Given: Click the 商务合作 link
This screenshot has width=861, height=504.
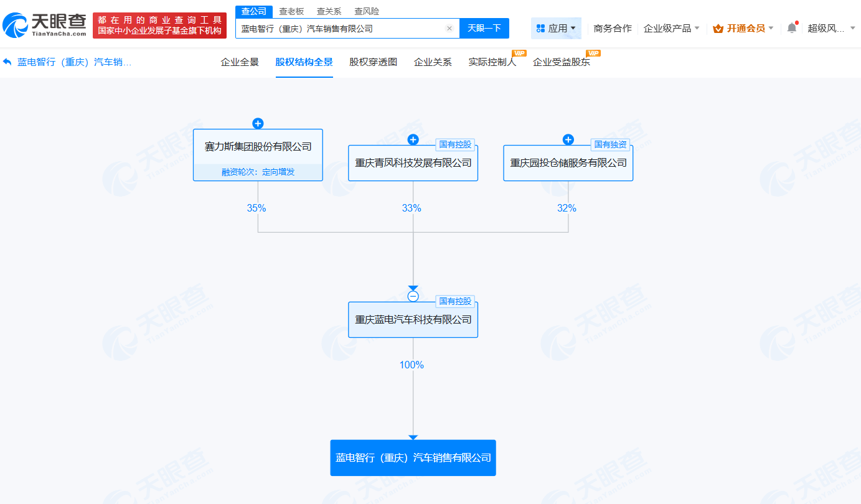Looking at the screenshot, I should coord(613,28).
